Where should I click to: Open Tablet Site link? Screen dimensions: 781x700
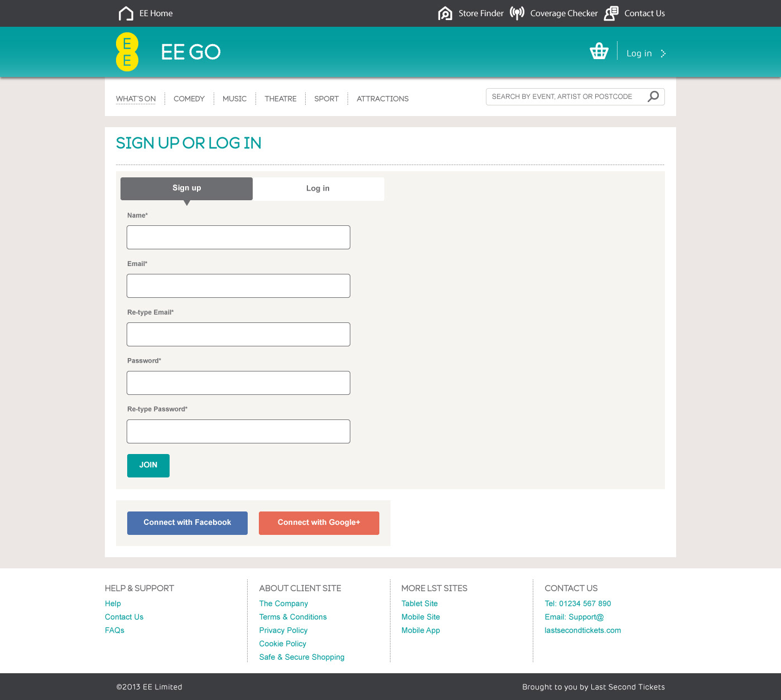pos(420,604)
